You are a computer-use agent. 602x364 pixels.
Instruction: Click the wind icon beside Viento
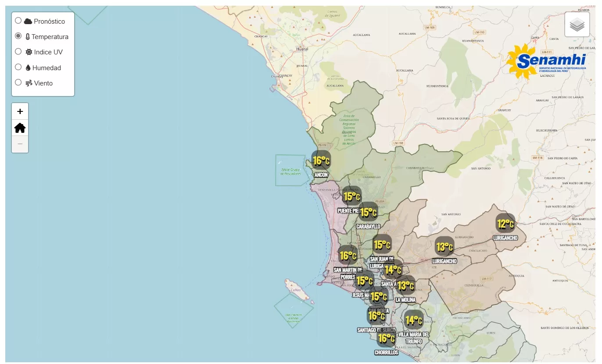[29, 83]
